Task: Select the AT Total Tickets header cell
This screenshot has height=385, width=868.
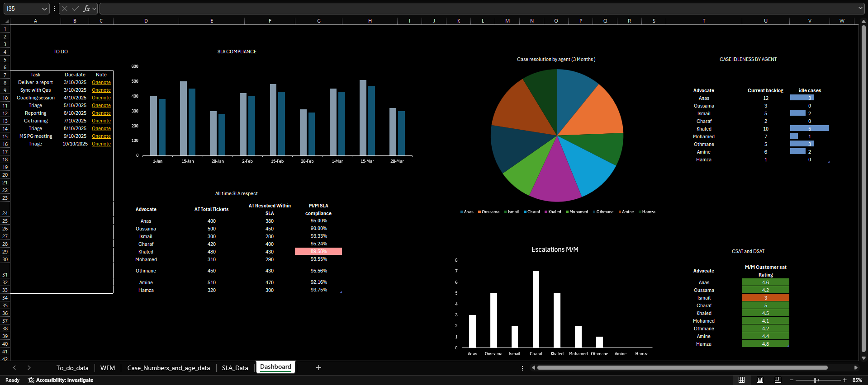Action: coord(211,209)
